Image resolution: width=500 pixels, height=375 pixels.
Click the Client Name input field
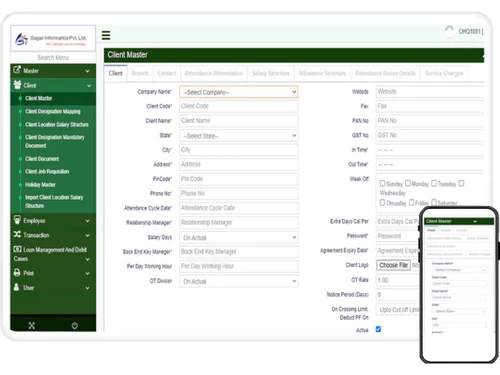[239, 121]
